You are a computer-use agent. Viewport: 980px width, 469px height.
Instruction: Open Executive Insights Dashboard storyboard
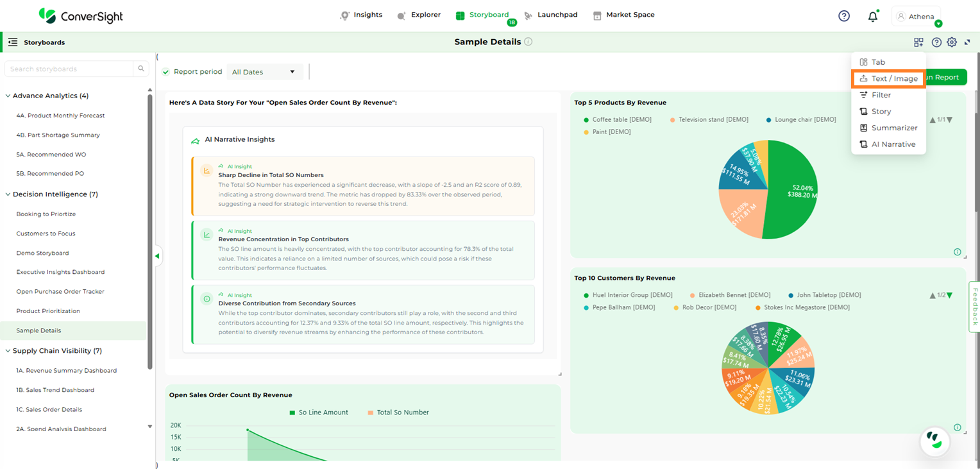coord(60,272)
